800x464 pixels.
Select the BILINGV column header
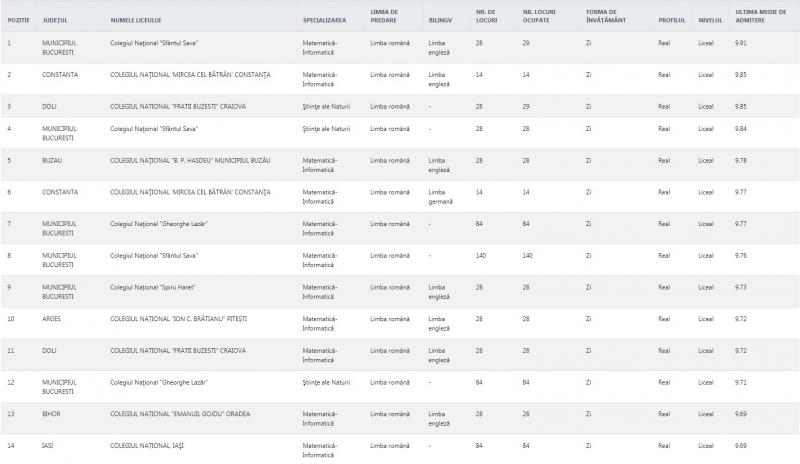(440, 19)
